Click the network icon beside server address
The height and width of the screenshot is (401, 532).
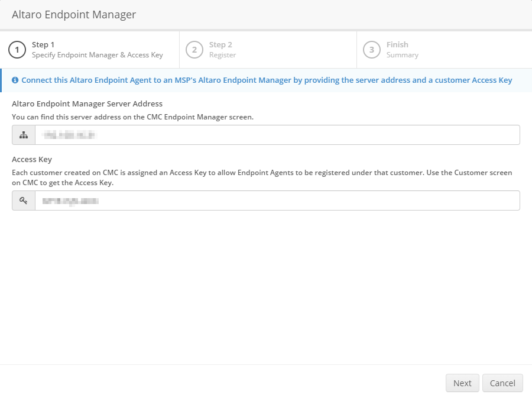[24, 135]
